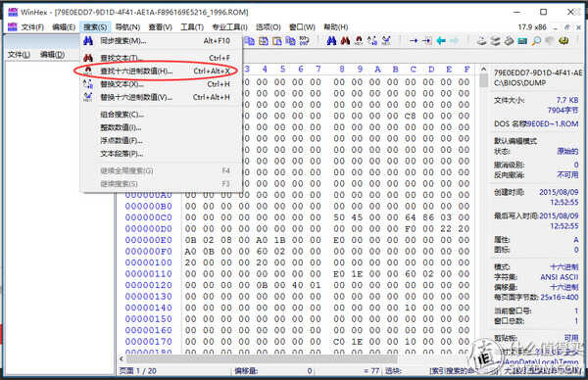Click the Open Disk drive icon
The height and width of the screenshot is (380, 588).
click(481, 41)
